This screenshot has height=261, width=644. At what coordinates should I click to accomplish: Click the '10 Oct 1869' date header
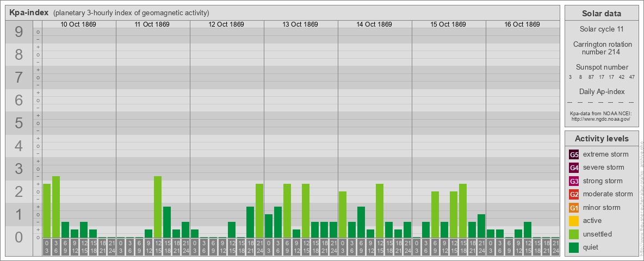[78, 24]
